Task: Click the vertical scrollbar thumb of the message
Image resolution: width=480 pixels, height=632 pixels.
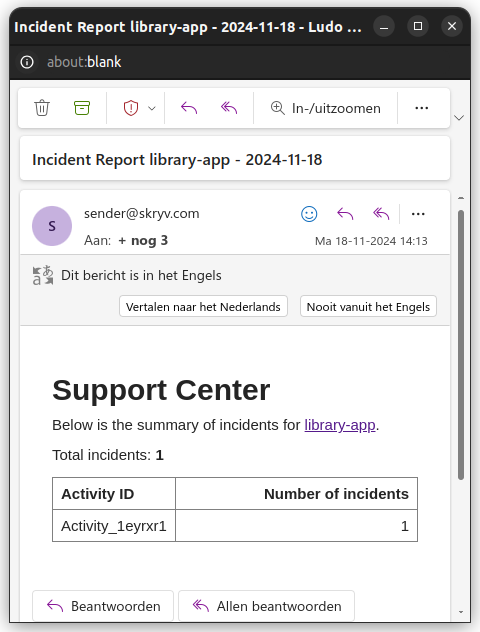Action: pos(461,345)
